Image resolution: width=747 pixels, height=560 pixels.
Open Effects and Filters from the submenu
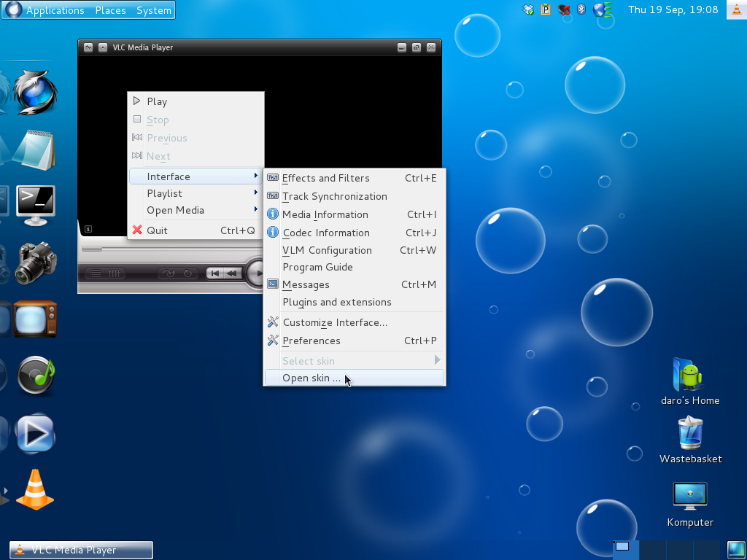[325, 178]
